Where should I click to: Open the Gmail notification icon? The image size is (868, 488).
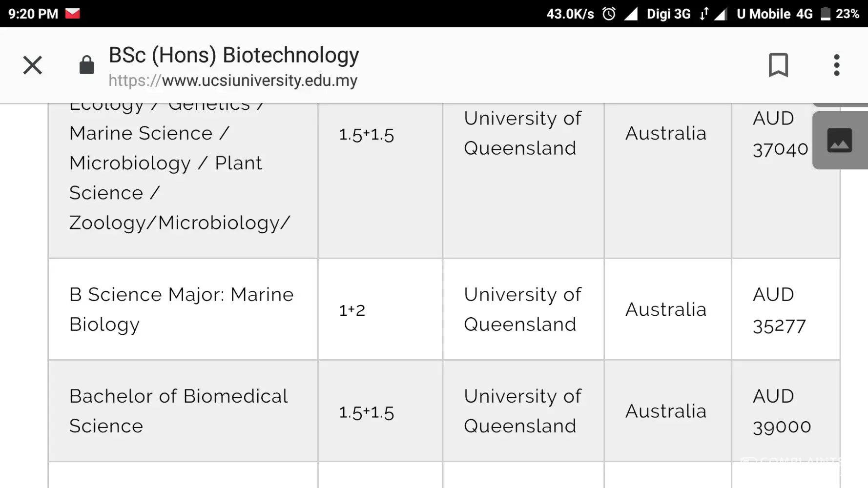point(72,13)
